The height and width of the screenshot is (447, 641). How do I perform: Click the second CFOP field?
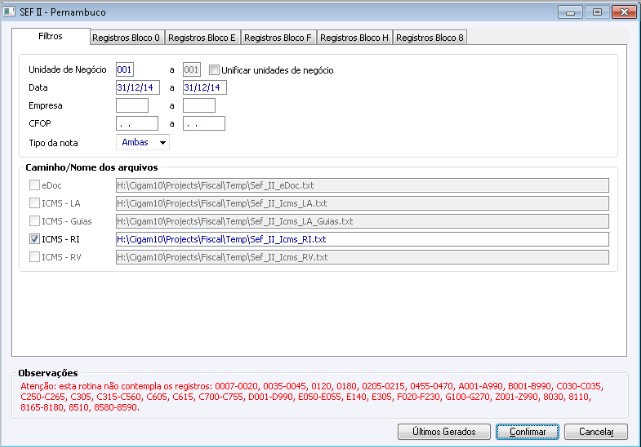click(x=204, y=124)
